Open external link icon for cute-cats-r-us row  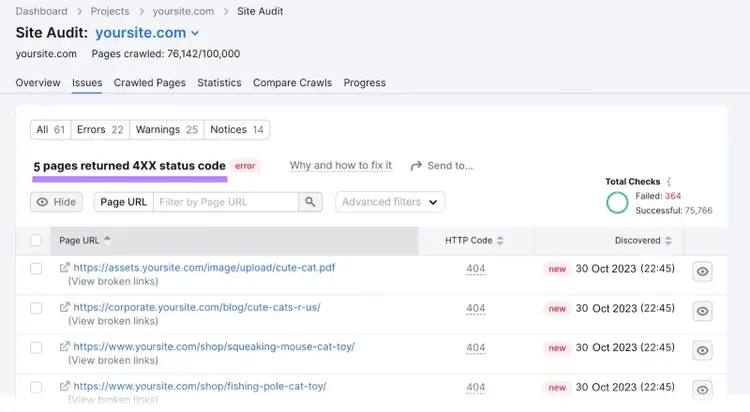tap(65, 307)
